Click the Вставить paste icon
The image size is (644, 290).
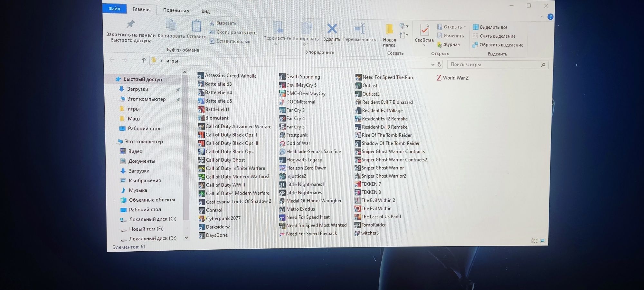pos(196,26)
